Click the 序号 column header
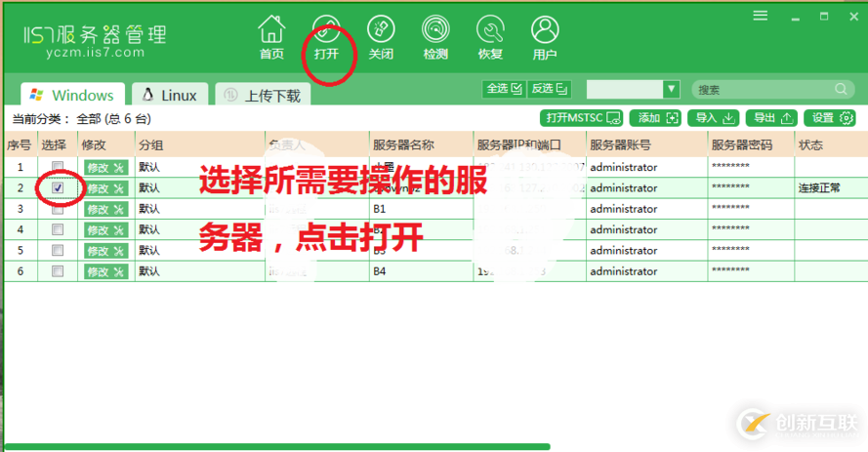Screen dimensions: 868x452 click(20, 144)
